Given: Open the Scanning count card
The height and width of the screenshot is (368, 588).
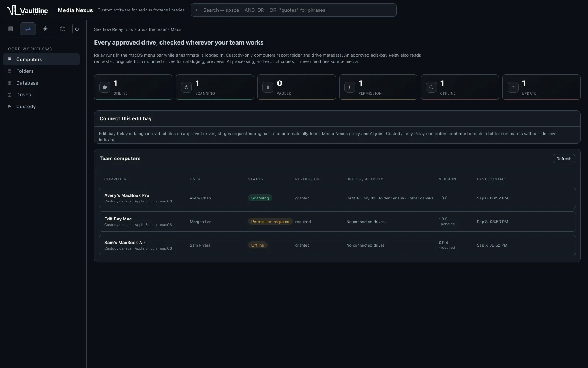Looking at the screenshot, I should 215,87.
